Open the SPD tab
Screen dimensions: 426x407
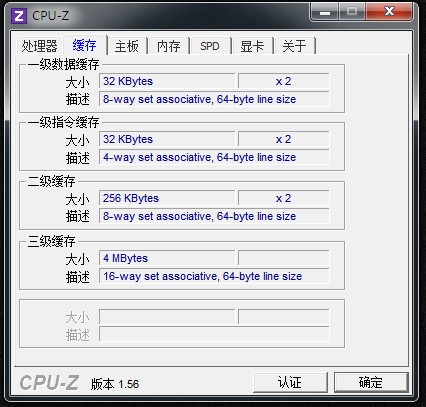pyautogui.click(x=210, y=46)
